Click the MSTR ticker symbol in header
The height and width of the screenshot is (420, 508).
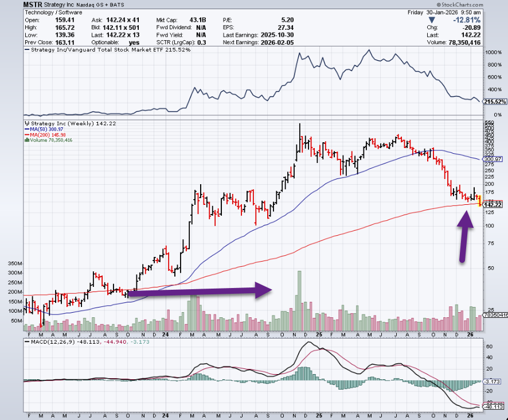tap(33, 4)
